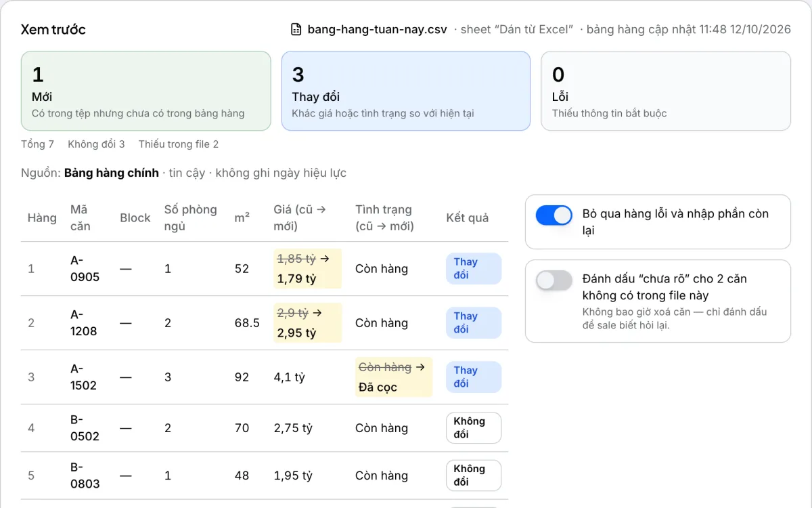This screenshot has width=812, height=508.
Task: Click the "Xem trước" heading
Action: click(x=53, y=30)
